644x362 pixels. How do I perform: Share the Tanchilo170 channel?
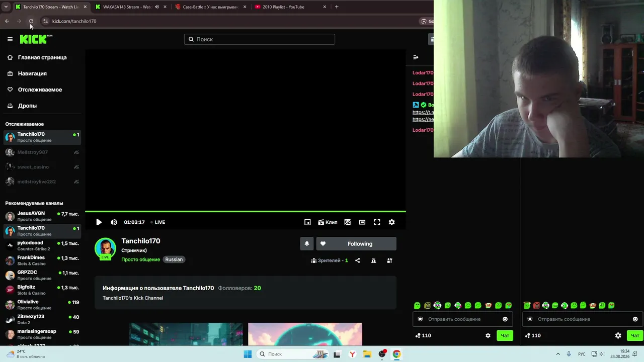pos(357,260)
